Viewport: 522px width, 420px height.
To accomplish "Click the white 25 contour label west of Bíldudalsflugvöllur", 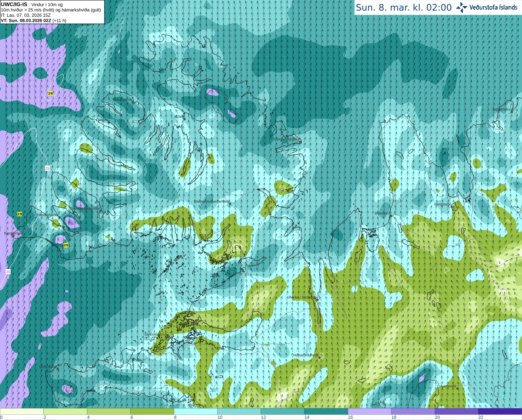I will (x=47, y=168).
